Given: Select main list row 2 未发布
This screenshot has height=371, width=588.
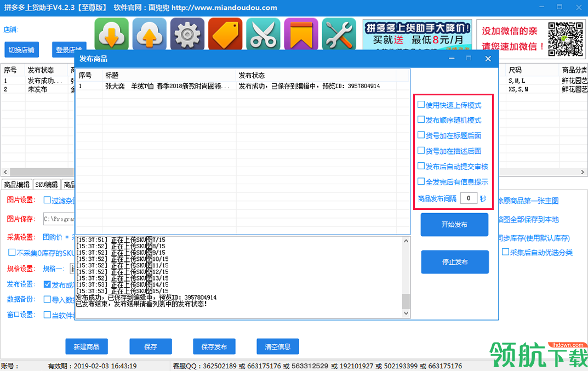Looking at the screenshot, I should point(37,89).
